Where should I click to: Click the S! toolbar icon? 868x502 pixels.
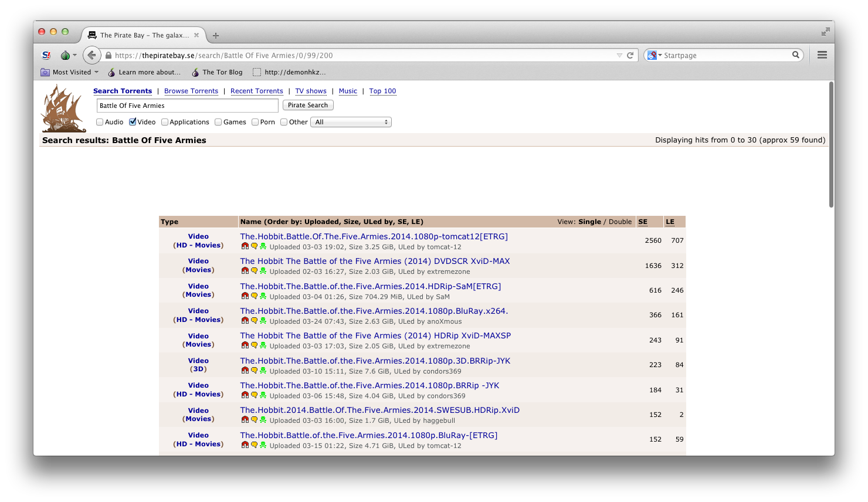click(46, 55)
